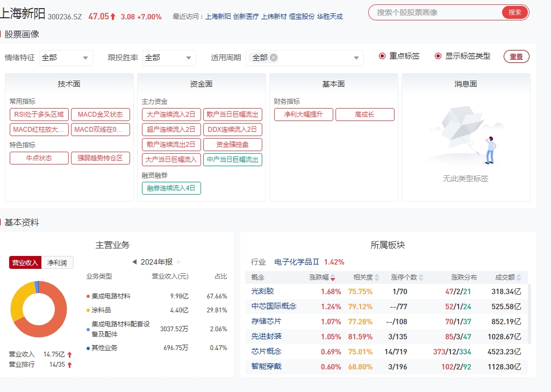Click the 2024年报 period label

157,262
